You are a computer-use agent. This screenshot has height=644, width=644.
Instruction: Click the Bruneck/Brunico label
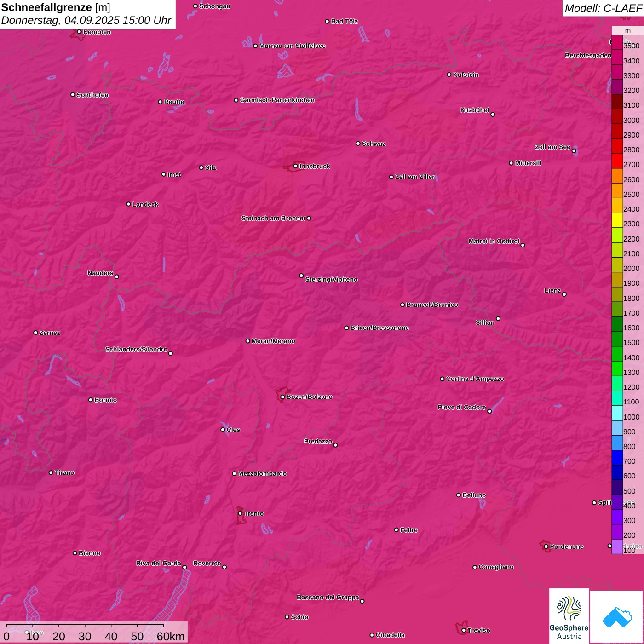pyautogui.click(x=432, y=305)
